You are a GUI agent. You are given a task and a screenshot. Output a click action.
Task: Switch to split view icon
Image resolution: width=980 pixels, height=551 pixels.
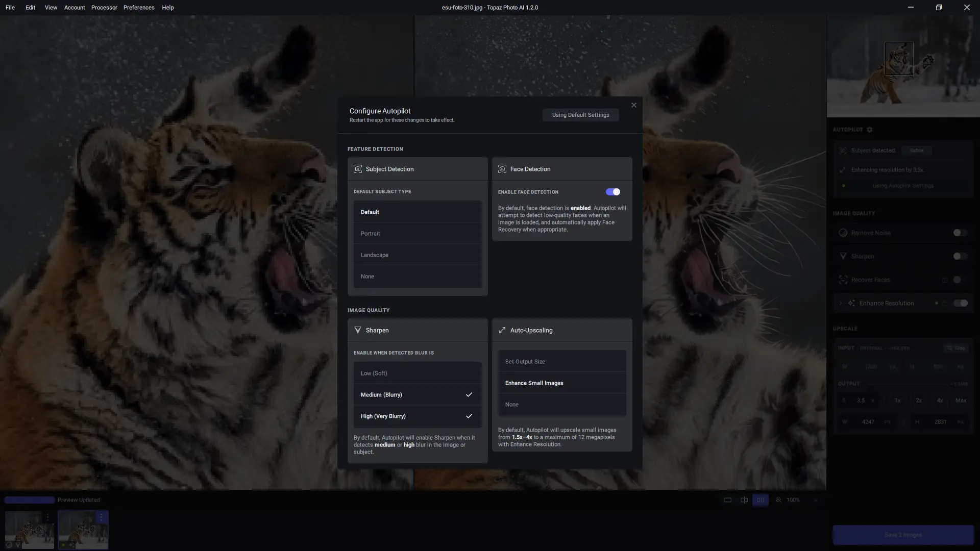point(744,500)
